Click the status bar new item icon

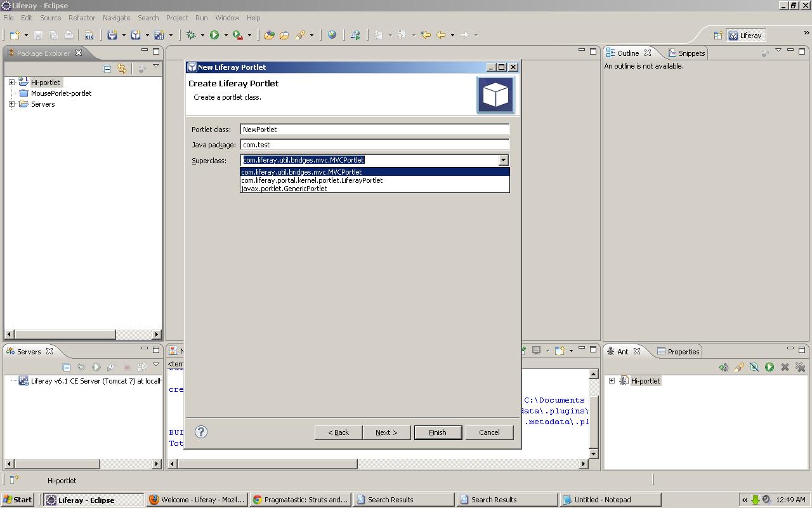click(x=14, y=480)
